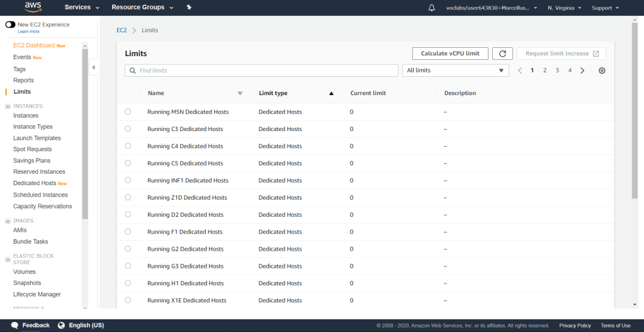Select Running M5N Dedicated Hosts radio button
Screen dimensions: 644x332
pos(128,112)
